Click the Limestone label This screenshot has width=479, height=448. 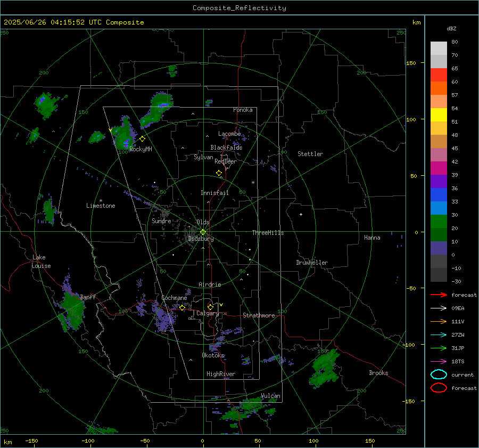click(x=101, y=206)
